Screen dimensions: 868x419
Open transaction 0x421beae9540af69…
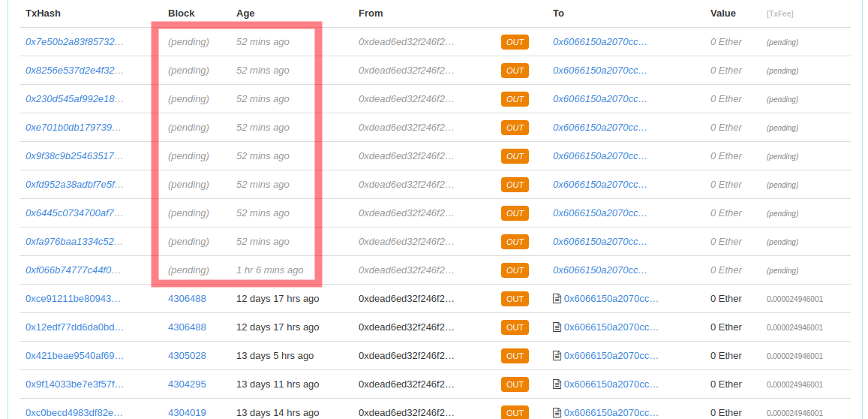(x=75, y=356)
